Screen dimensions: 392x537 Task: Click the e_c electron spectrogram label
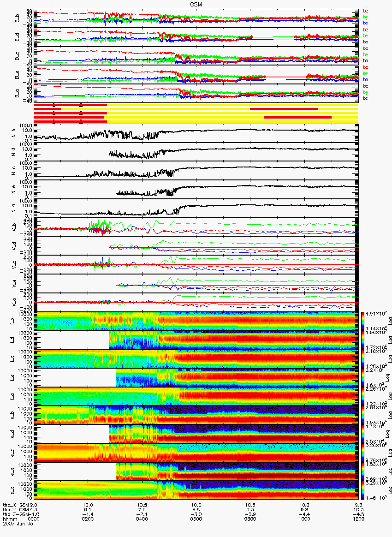12,453
